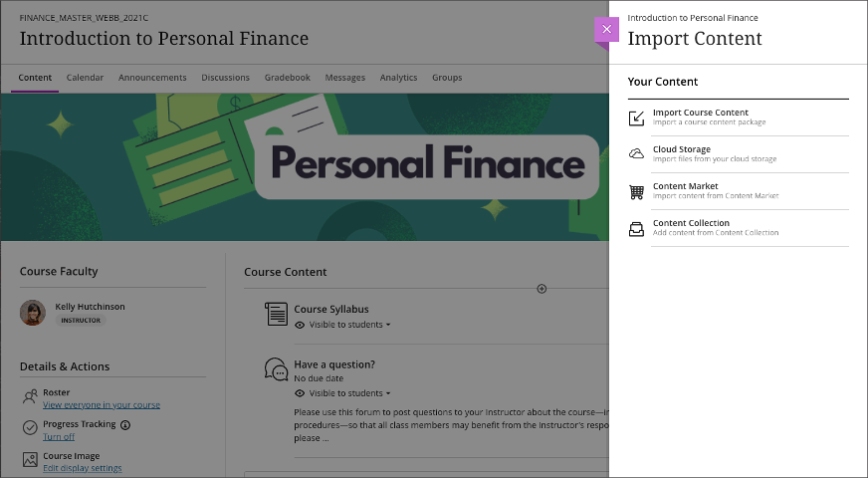Click the Cloud Storage cloud icon

(637, 154)
